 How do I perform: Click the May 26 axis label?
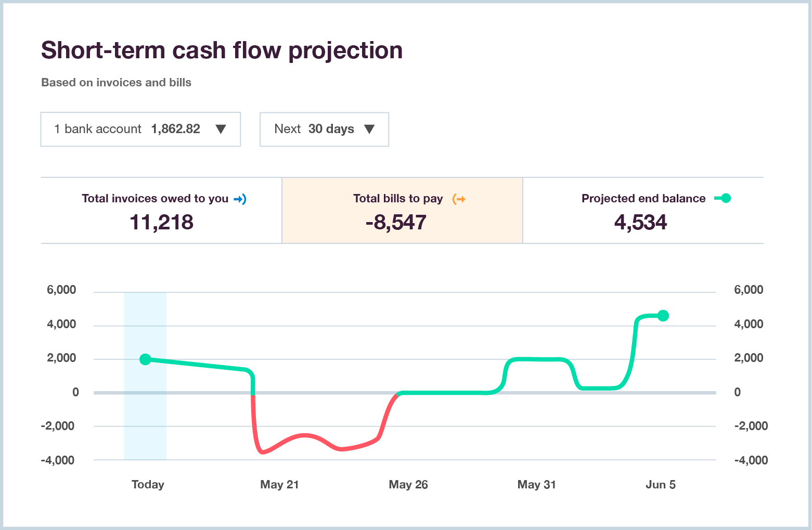point(408,484)
